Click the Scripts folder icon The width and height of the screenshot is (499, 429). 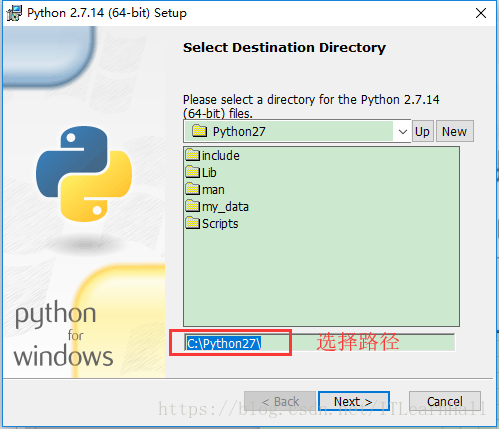192,223
